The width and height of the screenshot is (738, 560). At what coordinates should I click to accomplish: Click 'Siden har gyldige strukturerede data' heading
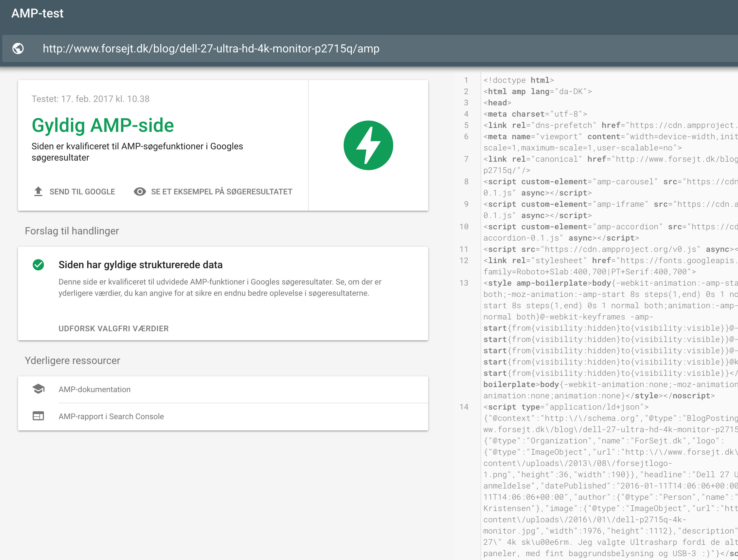[x=141, y=265]
